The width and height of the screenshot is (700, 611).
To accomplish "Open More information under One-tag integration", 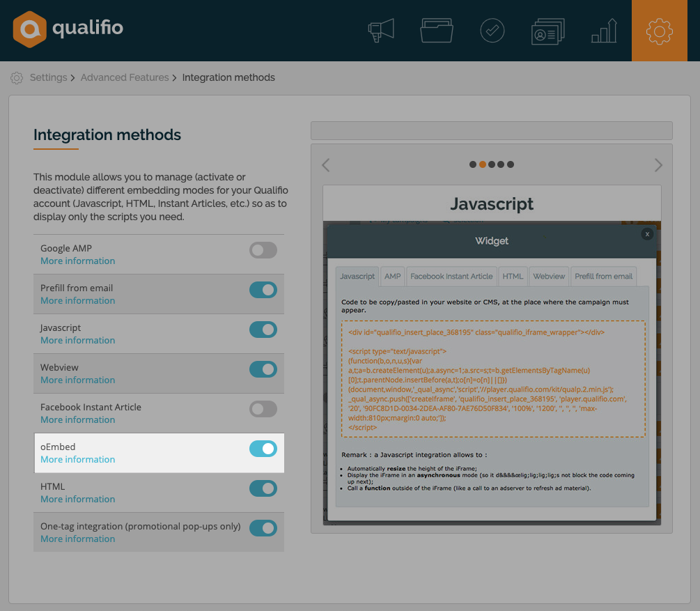I will (x=78, y=539).
